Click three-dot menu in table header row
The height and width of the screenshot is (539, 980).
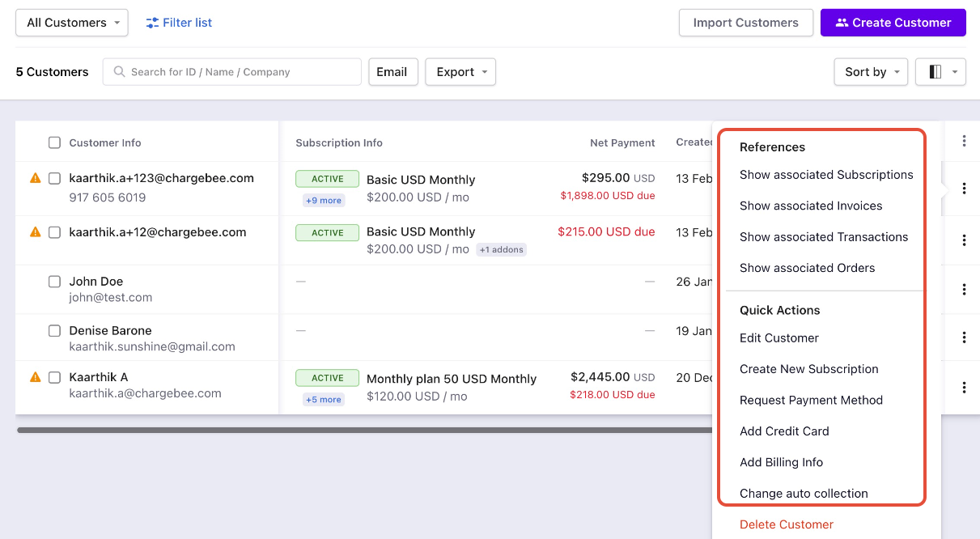(964, 142)
